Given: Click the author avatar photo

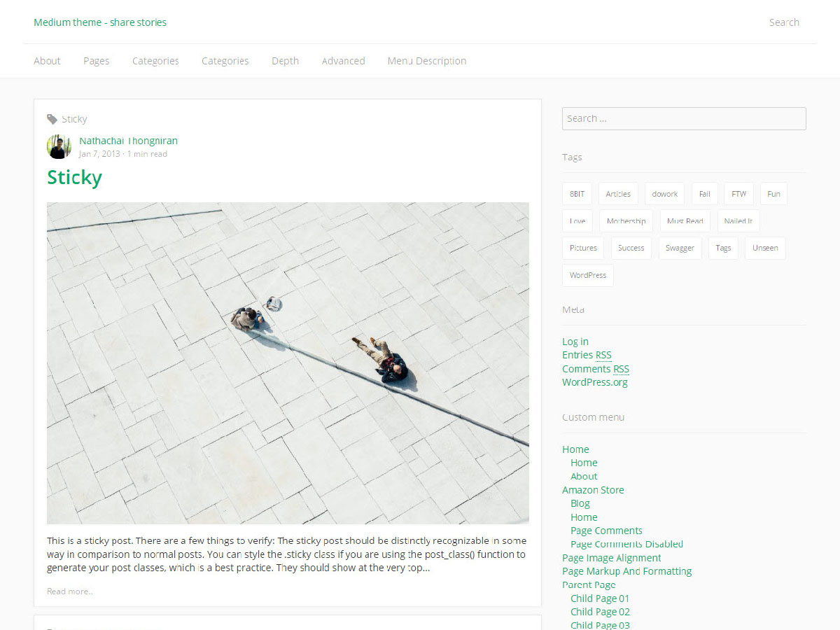Looking at the screenshot, I should pyautogui.click(x=59, y=147).
